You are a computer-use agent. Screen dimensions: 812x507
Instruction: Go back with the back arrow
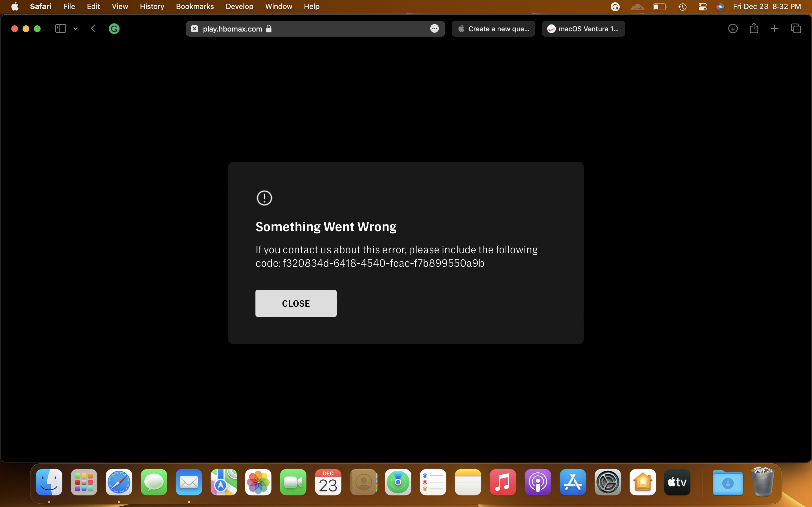93,29
